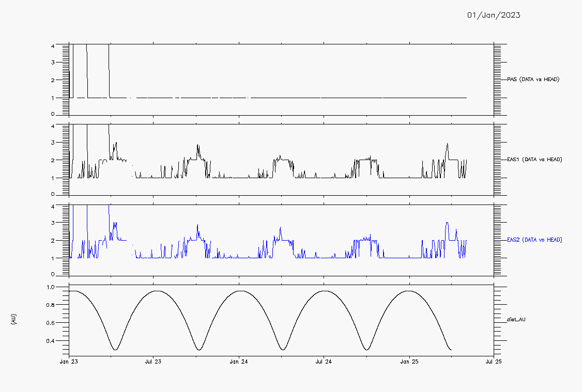The height and width of the screenshot is (392, 582).
Task: Click the 0.8 tick on distance axis
Action: (x=51, y=305)
